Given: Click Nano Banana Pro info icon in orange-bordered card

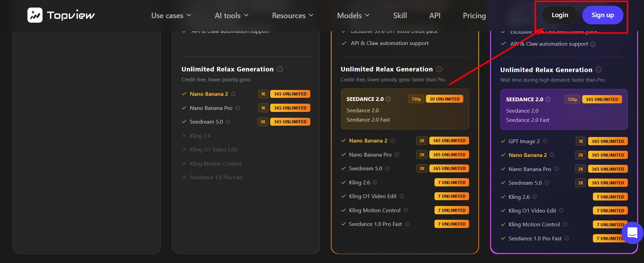Looking at the screenshot, I should (397, 155).
